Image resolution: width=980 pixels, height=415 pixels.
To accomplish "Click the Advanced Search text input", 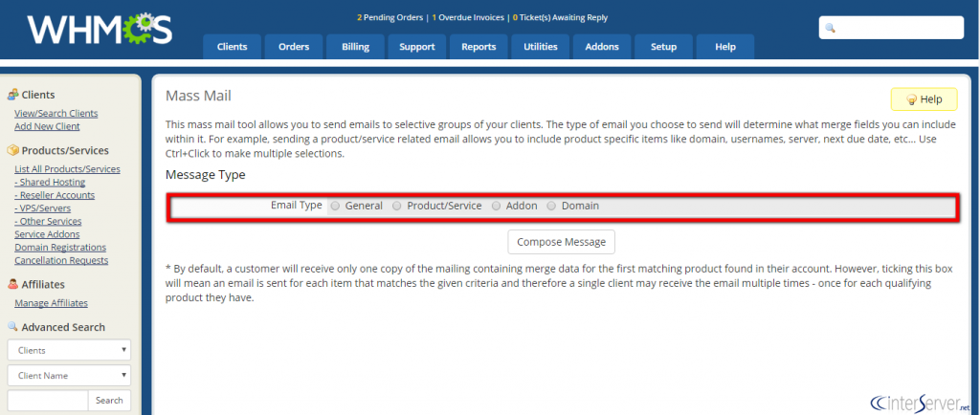I will coord(48,400).
